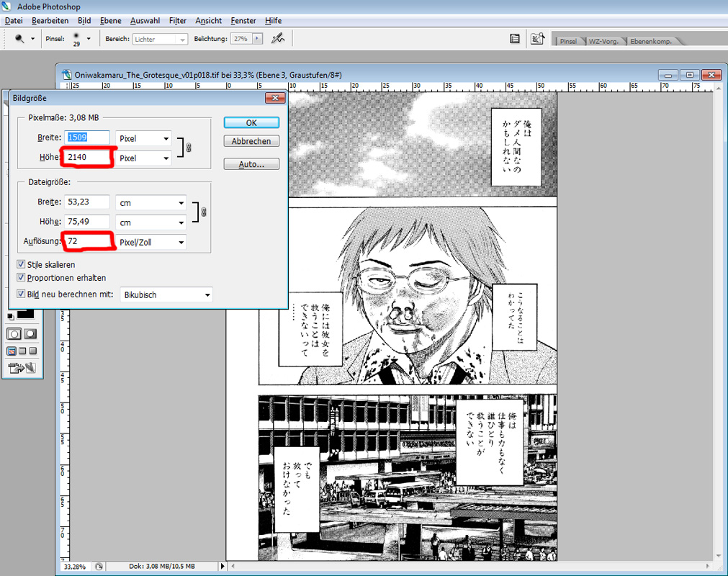The height and width of the screenshot is (576, 728).
Task: Click the horizontal scrollbar of document window
Action: point(470,566)
